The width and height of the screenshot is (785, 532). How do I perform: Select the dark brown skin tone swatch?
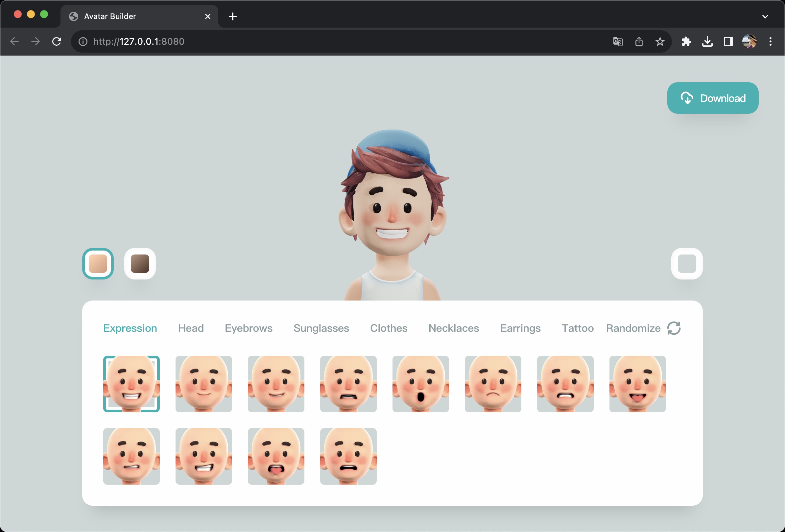pos(140,263)
